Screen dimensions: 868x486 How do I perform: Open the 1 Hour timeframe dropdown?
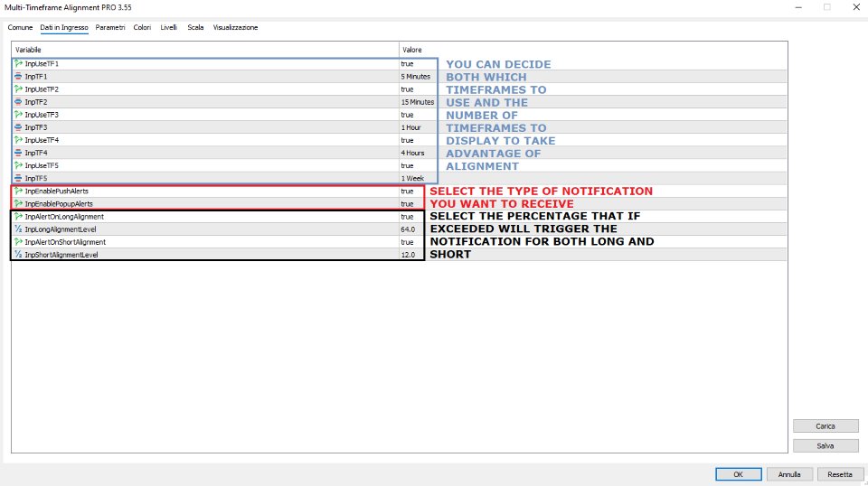click(x=411, y=127)
